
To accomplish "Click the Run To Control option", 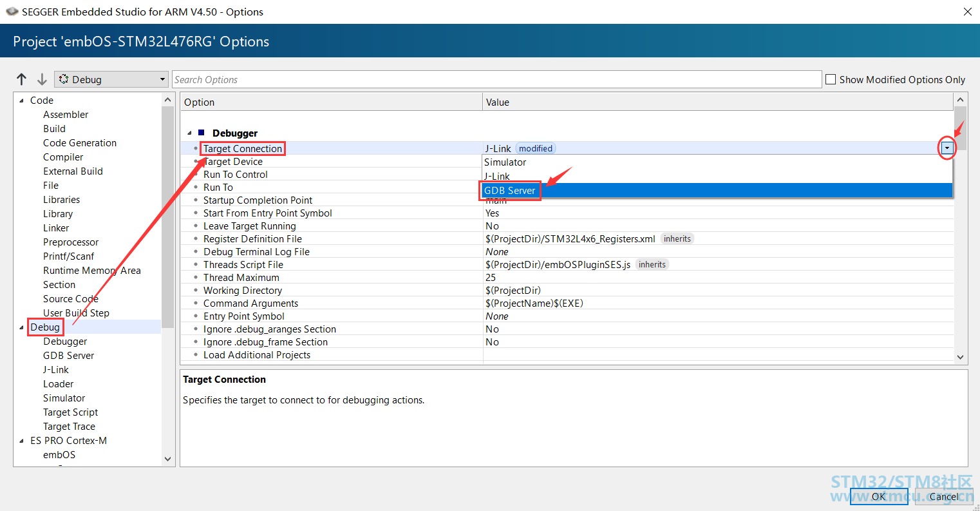I will (x=236, y=175).
